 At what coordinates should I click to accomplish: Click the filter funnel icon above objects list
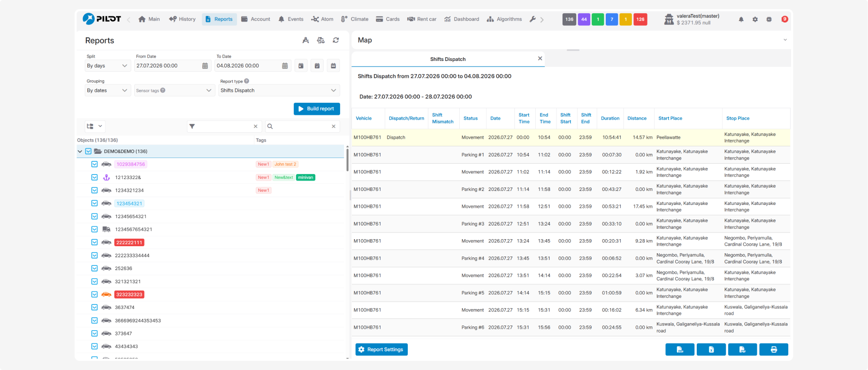click(x=192, y=126)
